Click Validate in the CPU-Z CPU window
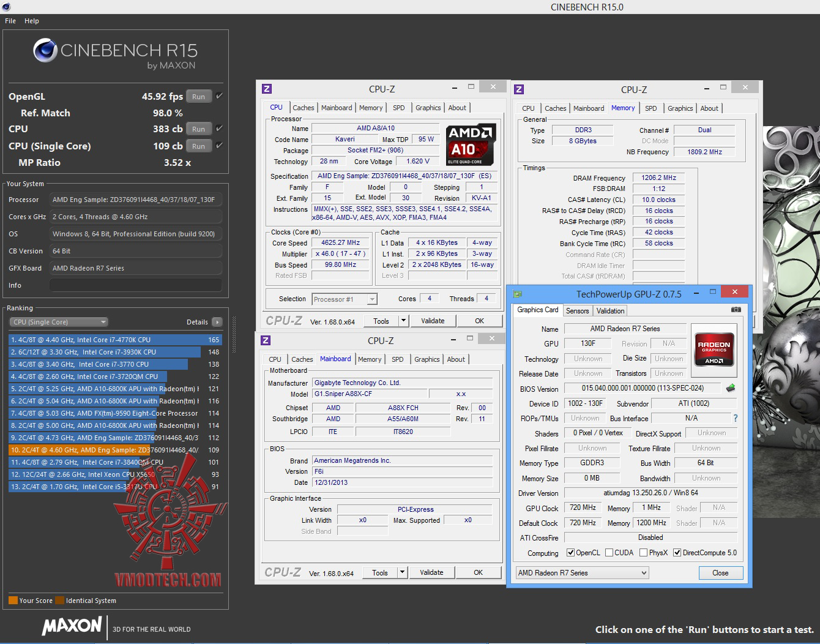Screen dimensions: 820x644 pyautogui.click(x=433, y=321)
